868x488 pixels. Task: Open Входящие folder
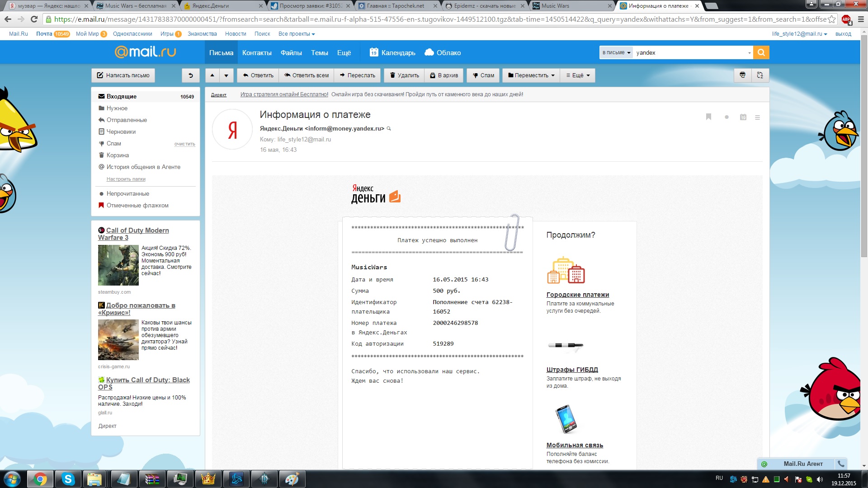[146, 96]
